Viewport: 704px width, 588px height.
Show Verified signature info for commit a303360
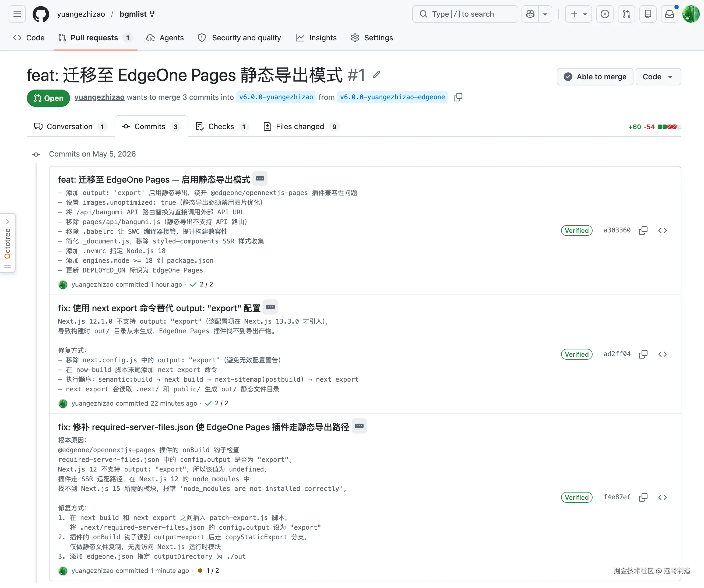577,231
